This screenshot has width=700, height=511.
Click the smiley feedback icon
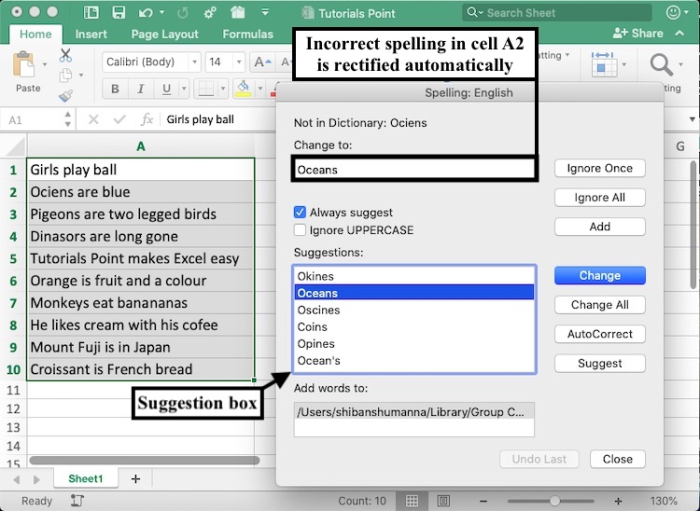coord(673,12)
